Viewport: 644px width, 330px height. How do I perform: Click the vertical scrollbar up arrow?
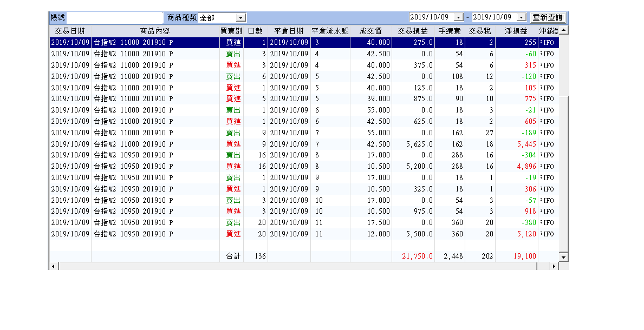pos(563,30)
